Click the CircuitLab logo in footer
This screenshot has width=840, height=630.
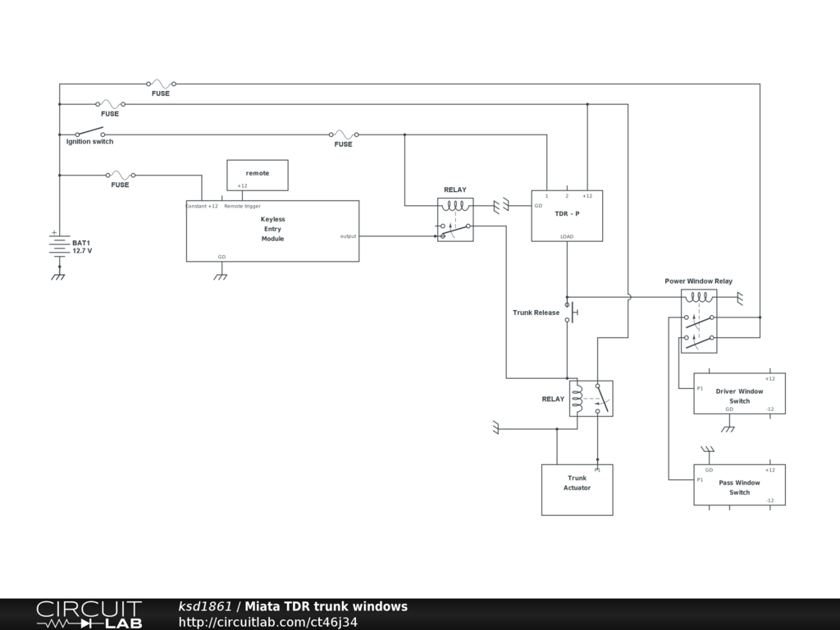(x=89, y=614)
